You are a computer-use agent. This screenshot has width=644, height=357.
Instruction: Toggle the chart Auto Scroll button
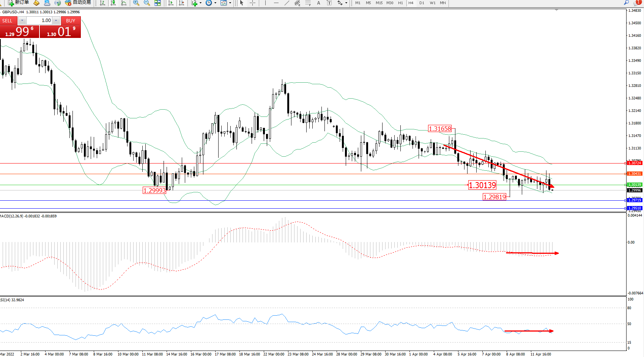171,3
